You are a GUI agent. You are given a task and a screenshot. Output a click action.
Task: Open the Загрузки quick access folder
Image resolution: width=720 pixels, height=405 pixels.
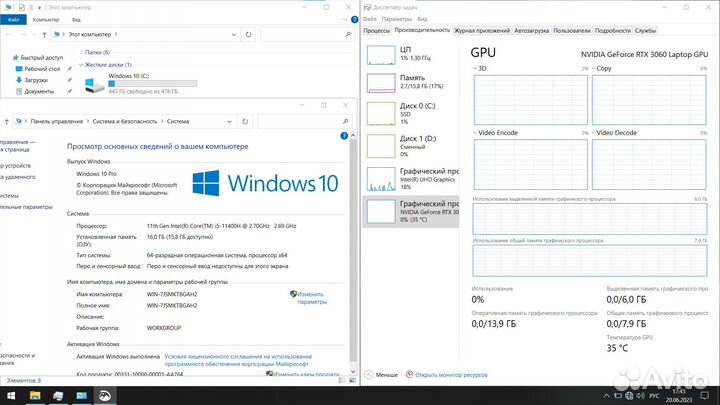[x=37, y=80]
